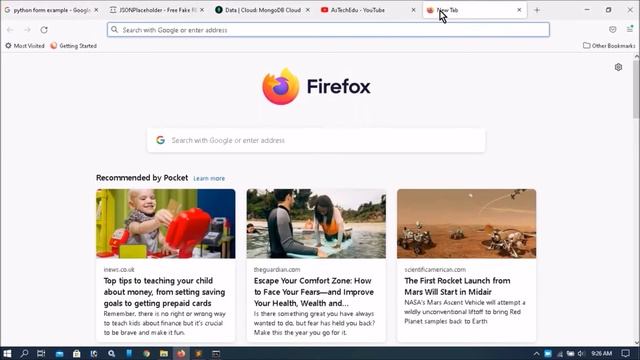
Task: Open the Windows Start menu
Action: [7, 353]
